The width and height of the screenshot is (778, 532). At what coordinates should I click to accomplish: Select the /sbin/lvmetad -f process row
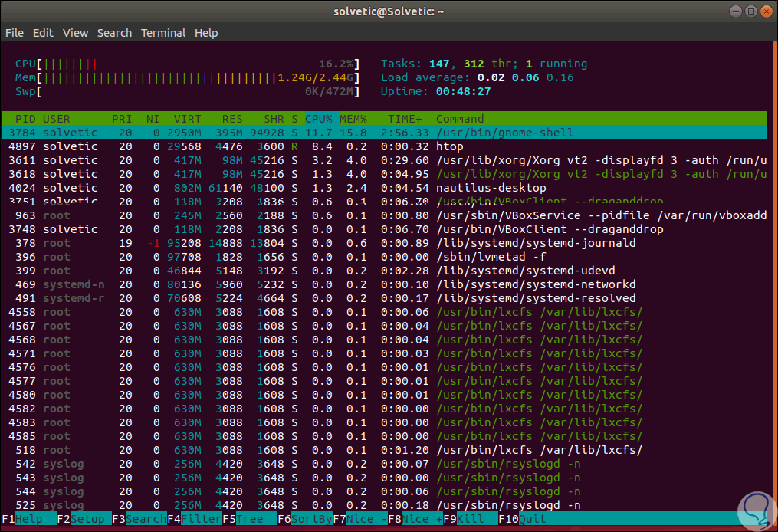385,257
